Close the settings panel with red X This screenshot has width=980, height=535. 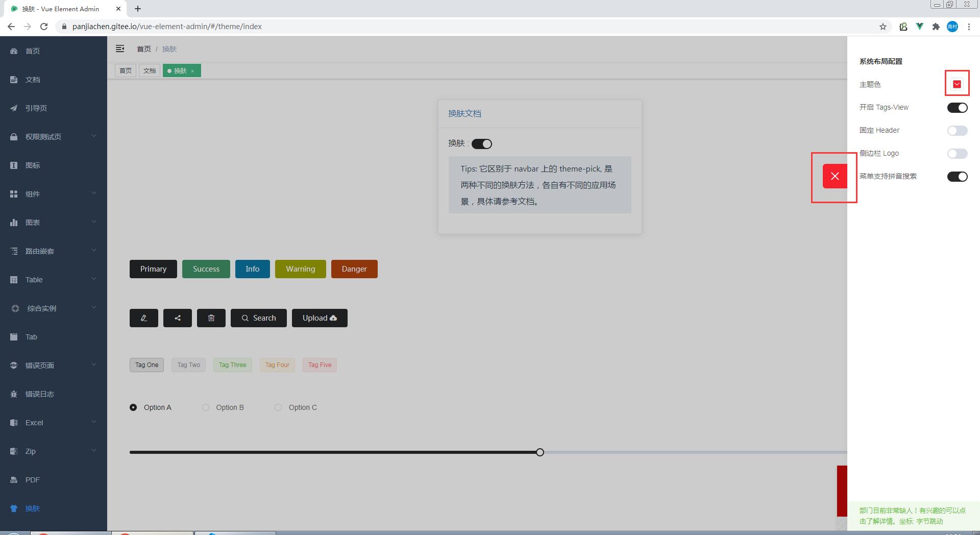835,176
